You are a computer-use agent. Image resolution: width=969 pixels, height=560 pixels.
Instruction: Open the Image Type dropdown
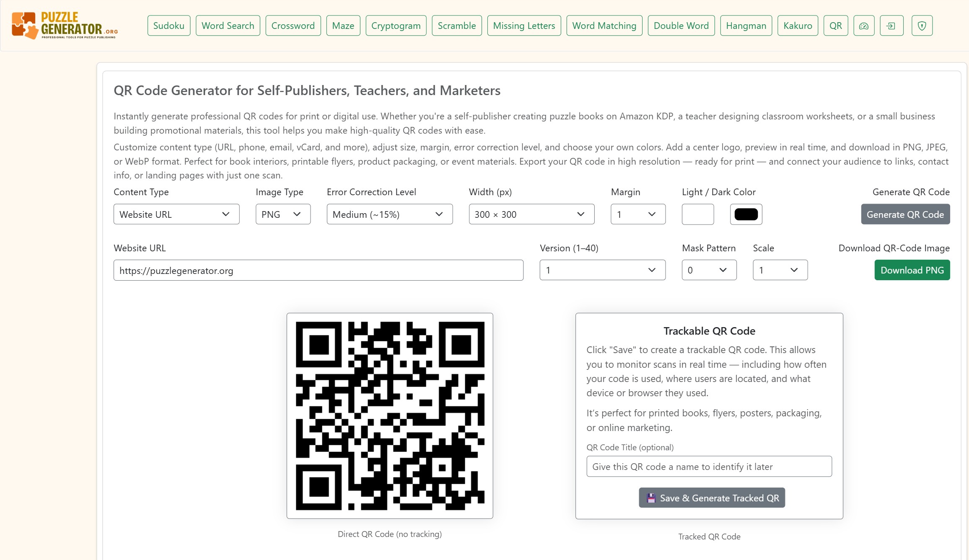pos(282,214)
